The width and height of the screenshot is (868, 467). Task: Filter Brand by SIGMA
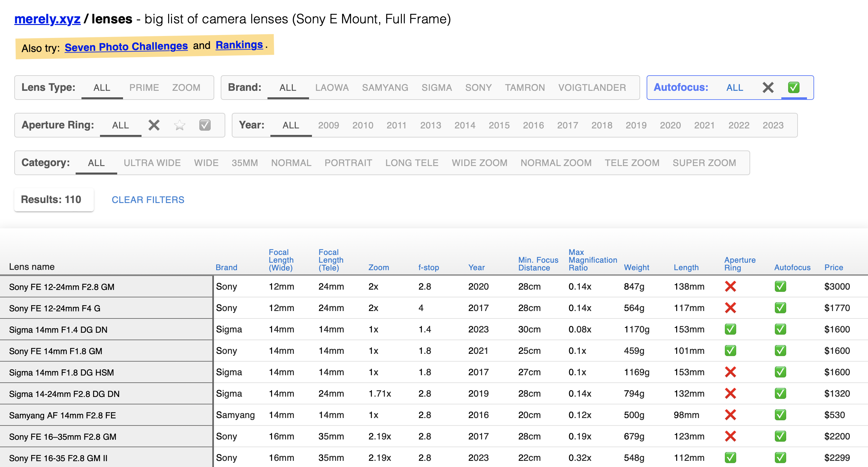click(x=437, y=88)
